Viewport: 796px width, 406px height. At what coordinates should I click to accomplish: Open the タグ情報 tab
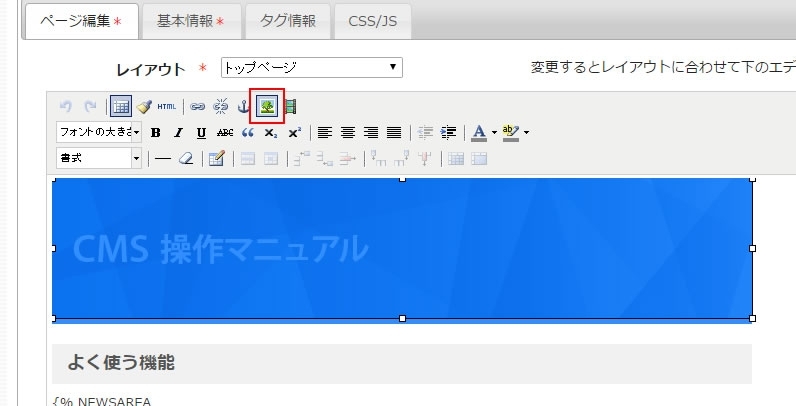tap(288, 21)
